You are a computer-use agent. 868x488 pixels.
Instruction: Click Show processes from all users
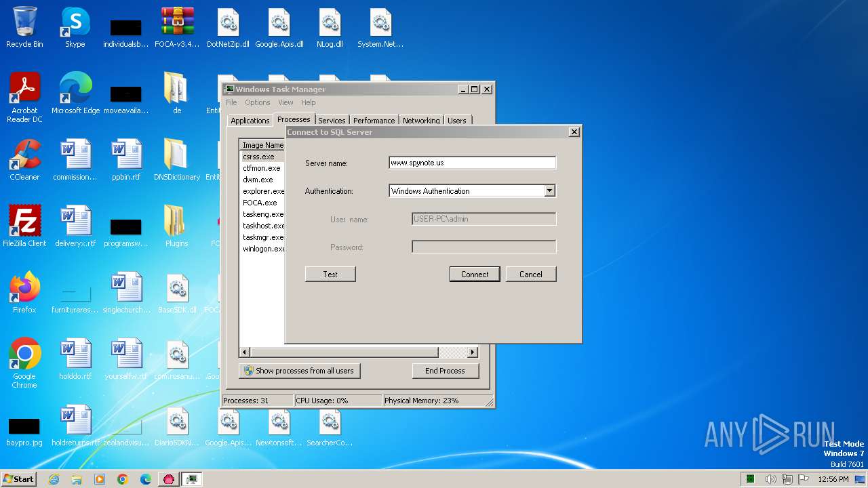click(299, 371)
